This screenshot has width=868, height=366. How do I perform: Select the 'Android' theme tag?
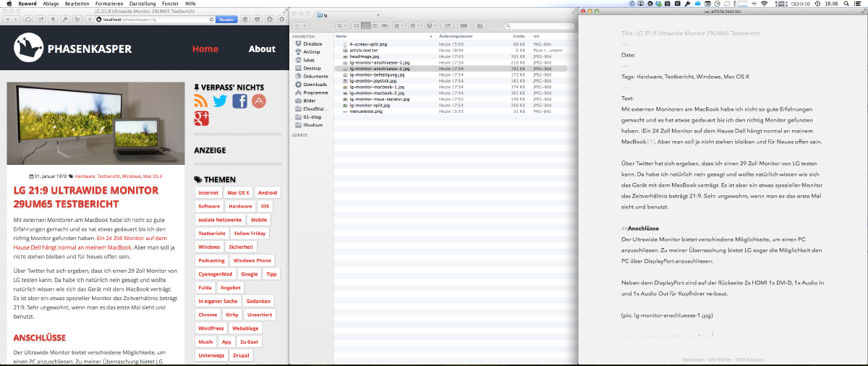[268, 193]
